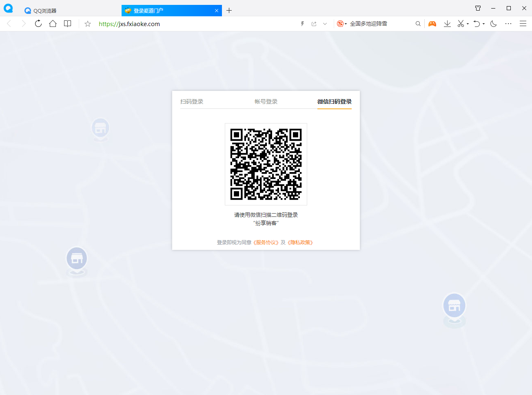Switch to 帐号登录 login tab
The width and height of the screenshot is (532, 395).
[266, 102]
